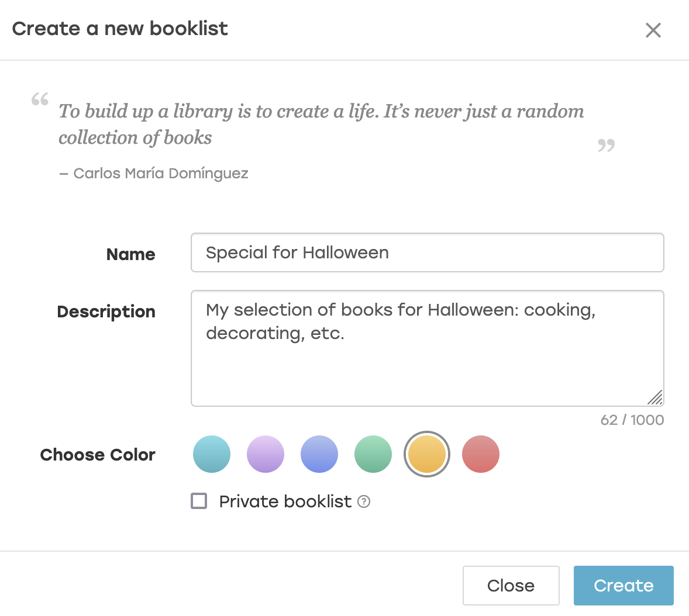Click the help icon beside Private booklist
This screenshot has height=616, width=689.
(364, 501)
